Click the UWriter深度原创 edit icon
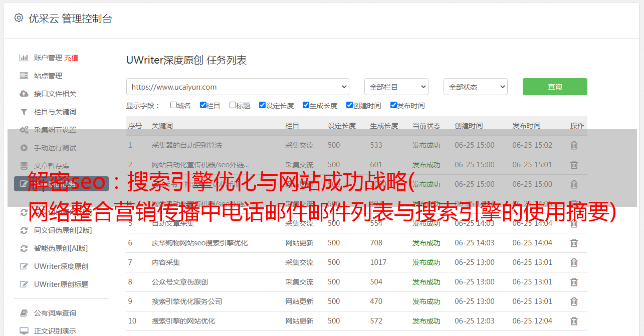The image size is (644, 336). click(24, 266)
